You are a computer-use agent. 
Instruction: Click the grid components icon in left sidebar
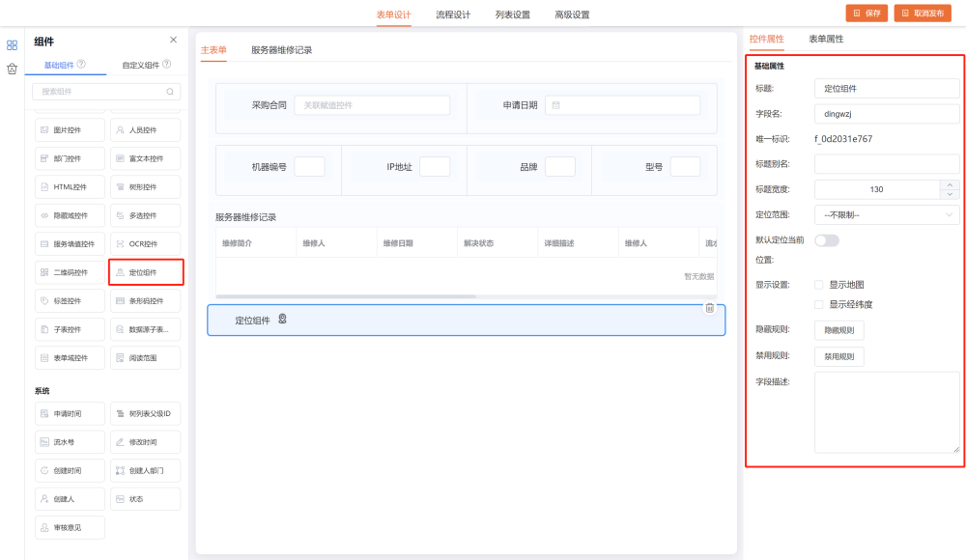12,44
